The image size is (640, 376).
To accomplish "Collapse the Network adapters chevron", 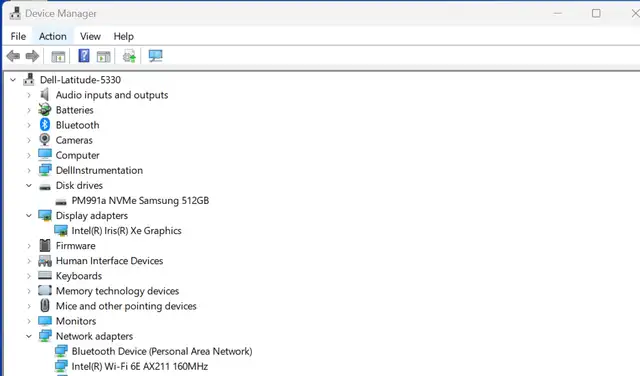I will [x=29, y=336].
